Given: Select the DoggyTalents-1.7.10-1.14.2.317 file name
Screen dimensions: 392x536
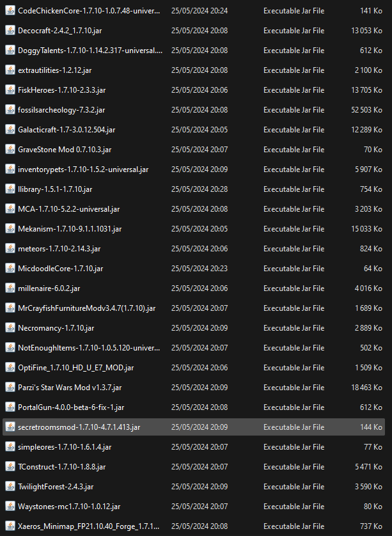Looking at the screenshot, I should (90, 51).
